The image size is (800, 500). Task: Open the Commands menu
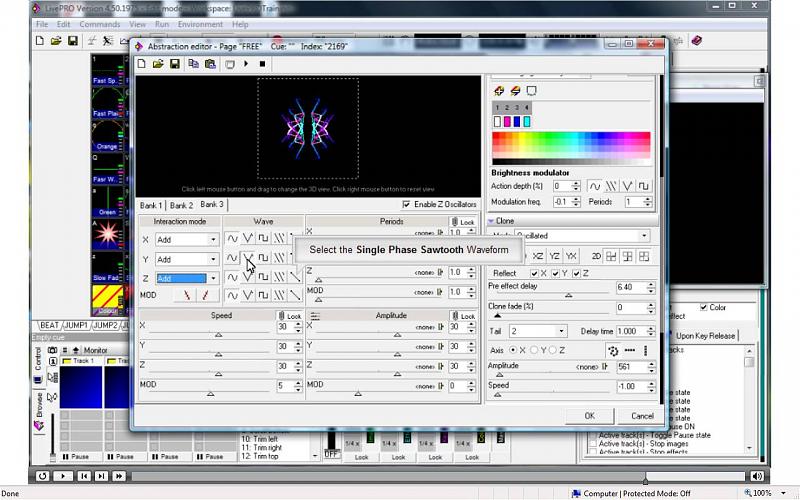tap(99, 24)
